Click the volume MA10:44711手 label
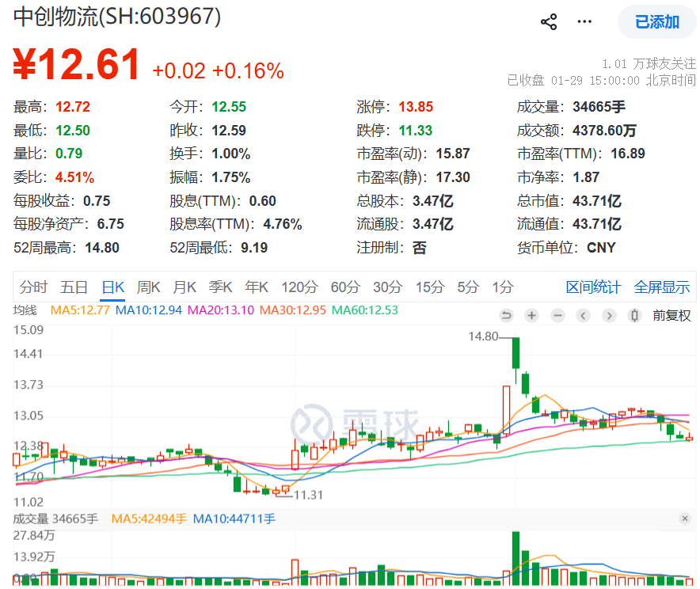700x589 pixels. [234, 519]
